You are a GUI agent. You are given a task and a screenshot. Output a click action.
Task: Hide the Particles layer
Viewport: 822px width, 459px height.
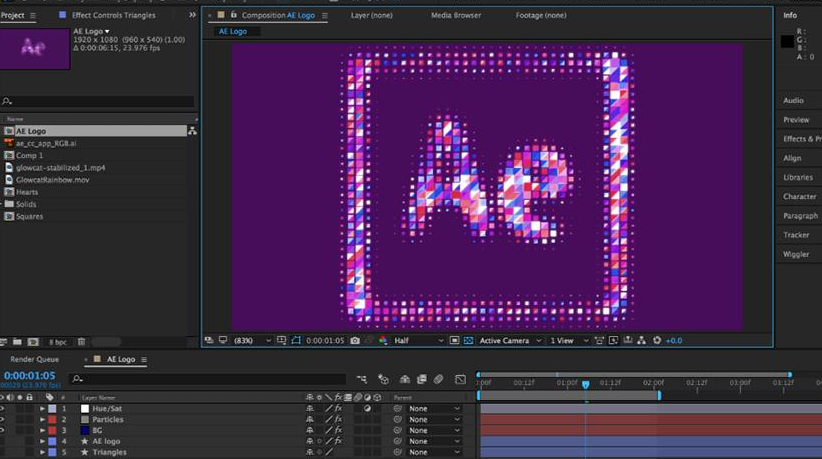2,419
